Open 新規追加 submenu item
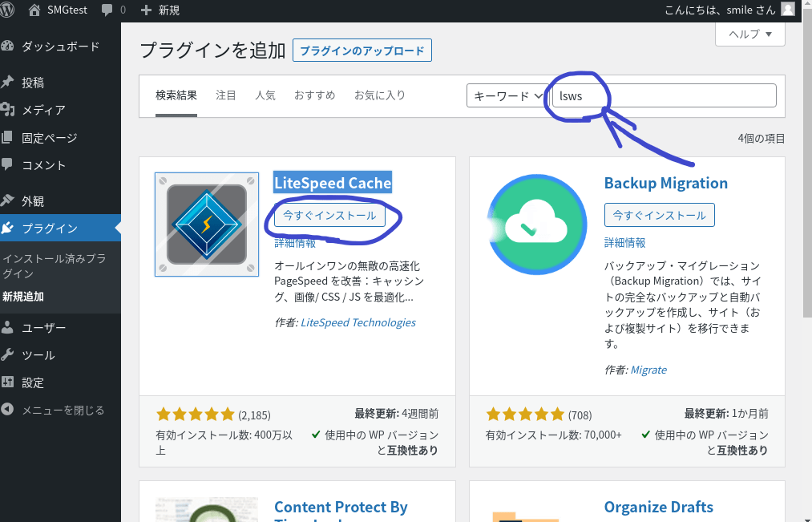The height and width of the screenshot is (522, 812). click(x=23, y=297)
